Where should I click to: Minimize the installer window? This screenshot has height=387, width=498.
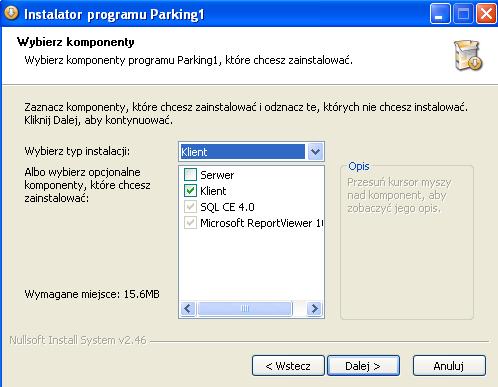(439, 14)
